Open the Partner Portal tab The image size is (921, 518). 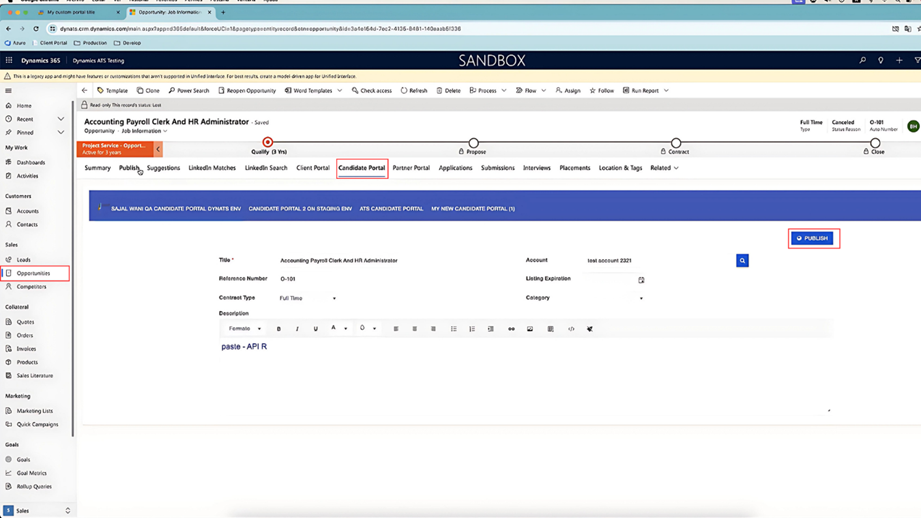pos(411,168)
